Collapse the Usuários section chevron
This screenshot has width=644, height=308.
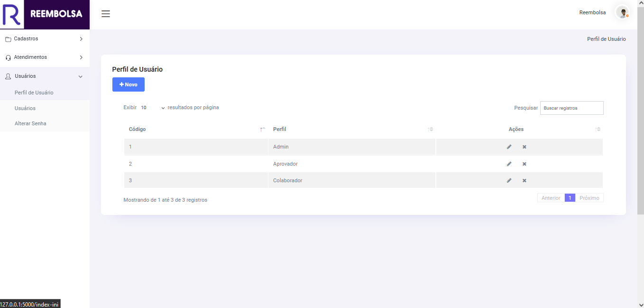point(80,76)
